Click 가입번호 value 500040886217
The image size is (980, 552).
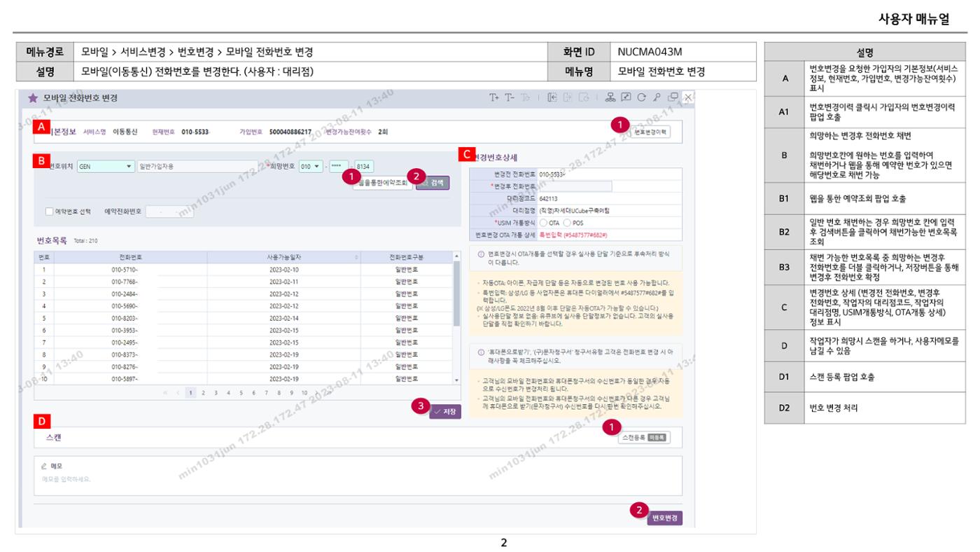290,131
